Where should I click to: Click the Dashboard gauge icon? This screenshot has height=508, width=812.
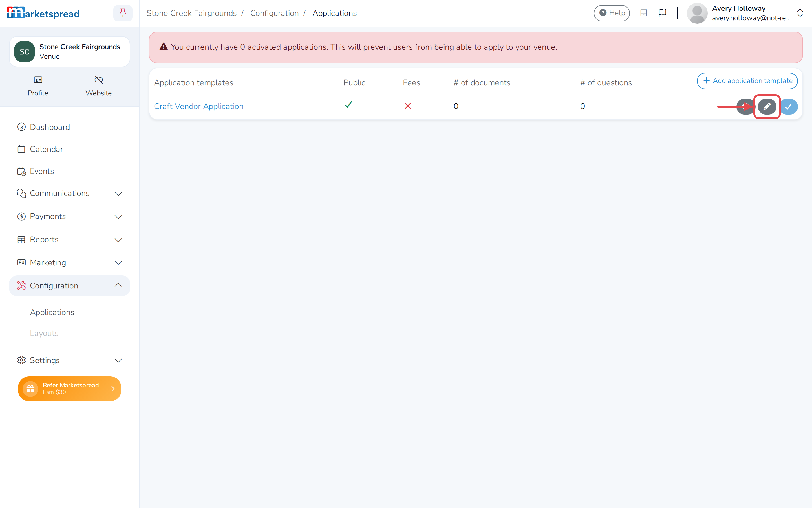[x=21, y=127]
